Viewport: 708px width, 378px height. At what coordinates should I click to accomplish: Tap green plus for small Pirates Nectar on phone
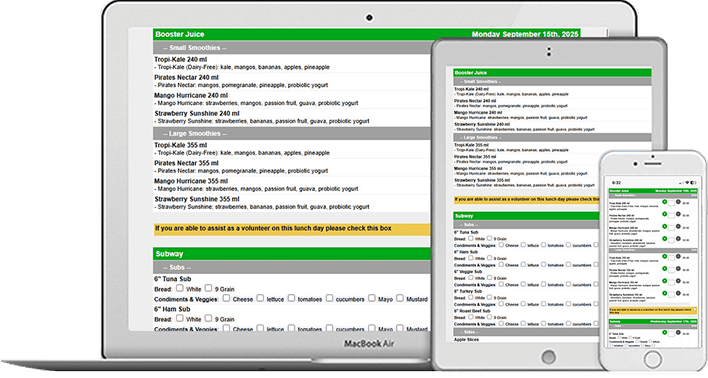pyautogui.click(x=665, y=214)
